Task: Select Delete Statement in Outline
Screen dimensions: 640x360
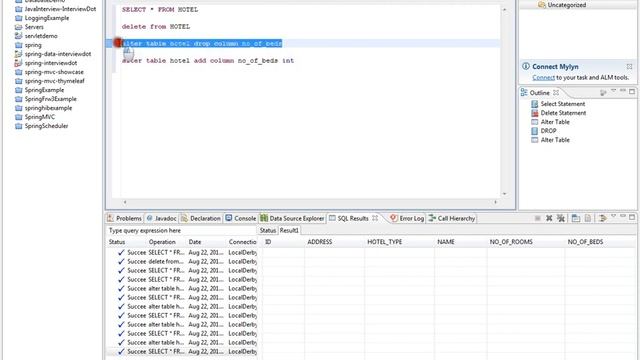Action: click(563, 113)
